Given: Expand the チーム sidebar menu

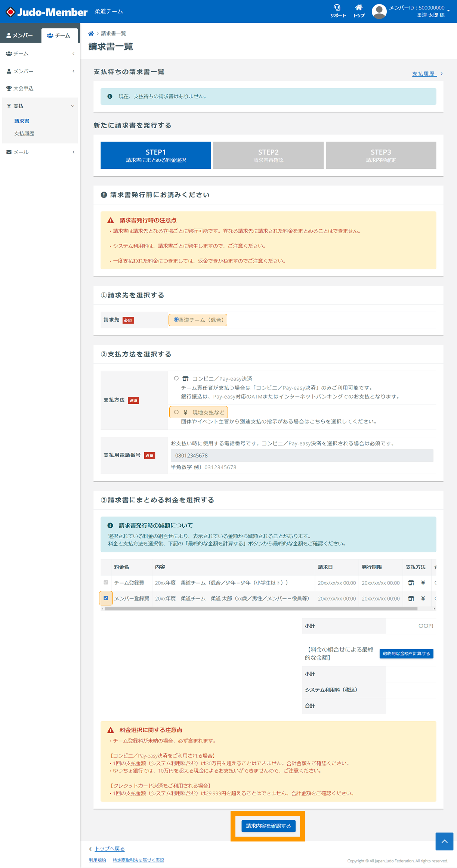Looking at the screenshot, I should click(73, 54).
